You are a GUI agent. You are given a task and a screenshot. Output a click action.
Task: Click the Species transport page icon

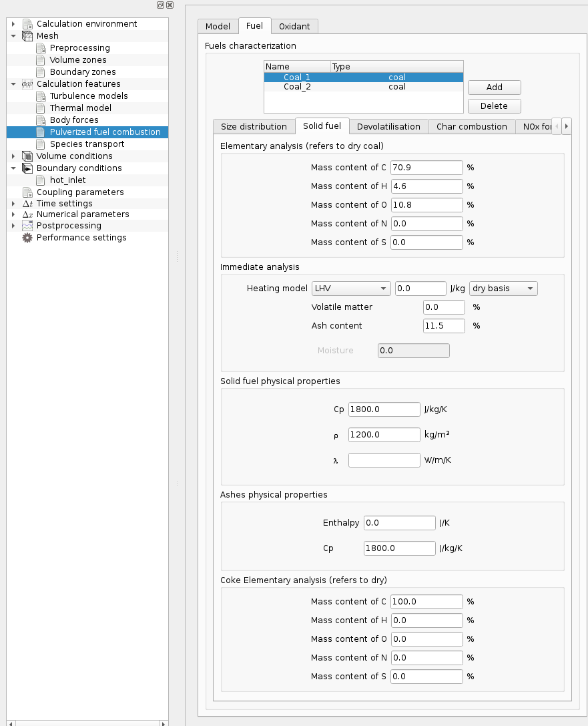coord(41,144)
